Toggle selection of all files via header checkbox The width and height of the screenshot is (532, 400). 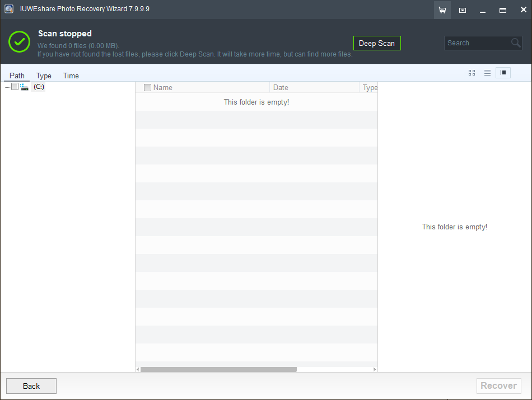pyautogui.click(x=148, y=87)
